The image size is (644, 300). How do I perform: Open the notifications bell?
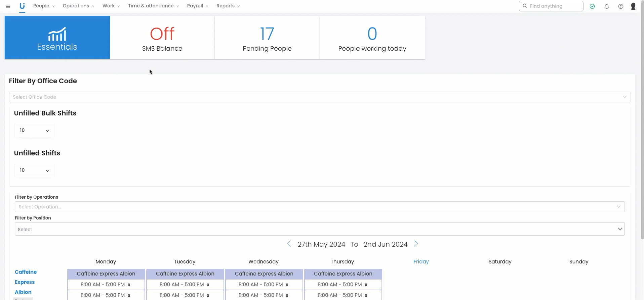(607, 6)
